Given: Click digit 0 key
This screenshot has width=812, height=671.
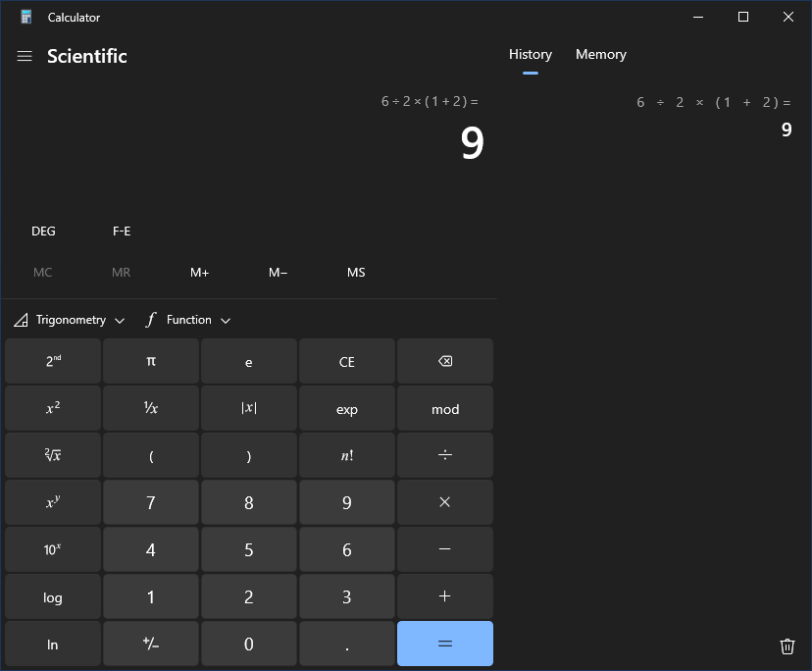Looking at the screenshot, I should point(248,644).
